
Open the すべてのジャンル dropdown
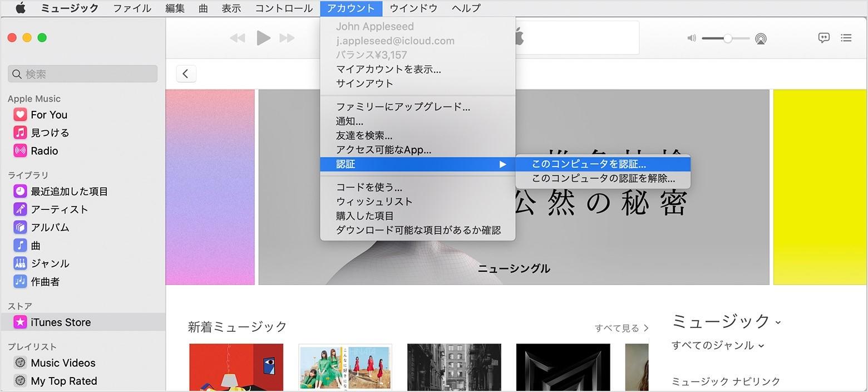(718, 345)
